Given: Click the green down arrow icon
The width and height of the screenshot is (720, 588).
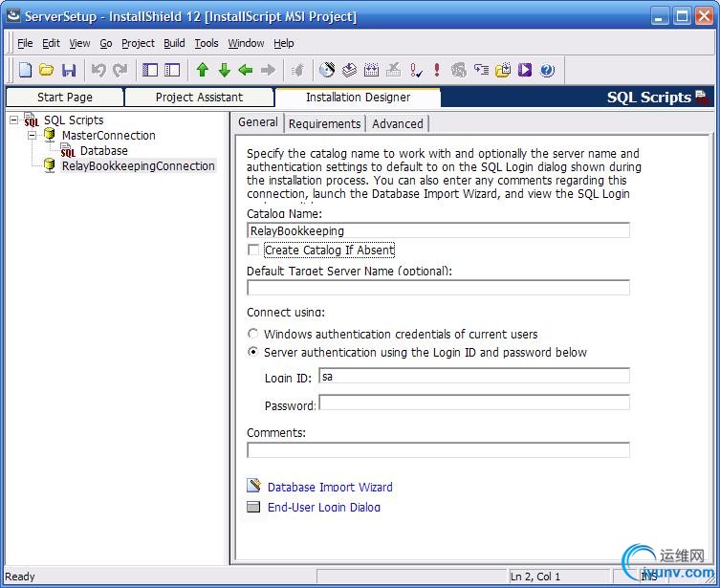Looking at the screenshot, I should point(225,70).
